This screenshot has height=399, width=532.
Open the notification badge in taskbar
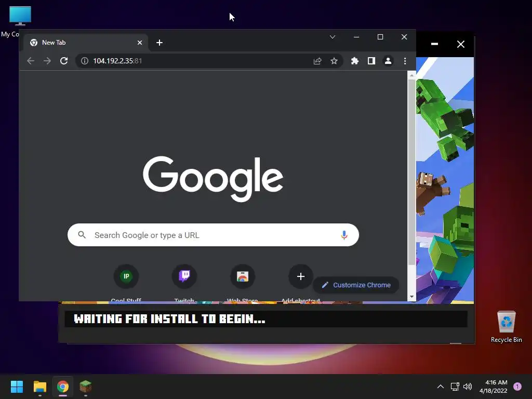pos(517,387)
